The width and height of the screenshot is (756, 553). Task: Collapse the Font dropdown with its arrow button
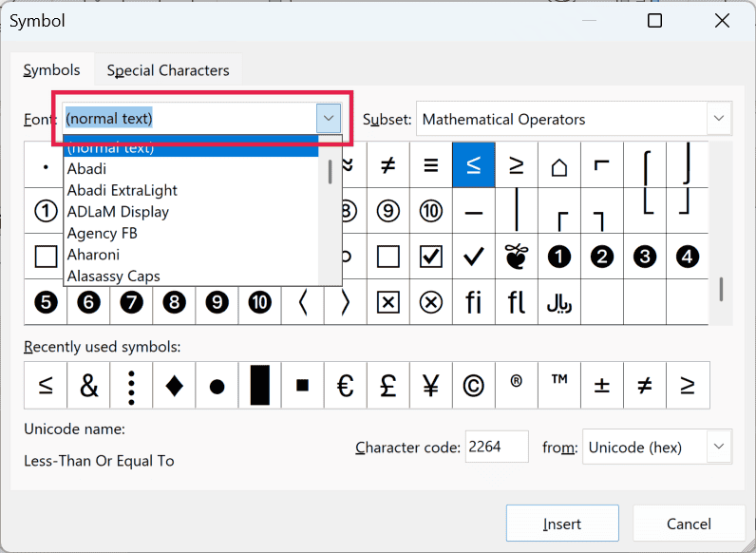pyautogui.click(x=329, y=118)
